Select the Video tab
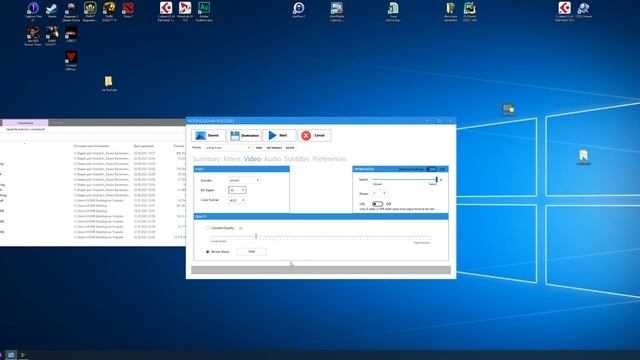The width and height of the screenshot is (640, 360). coord(252,159)
